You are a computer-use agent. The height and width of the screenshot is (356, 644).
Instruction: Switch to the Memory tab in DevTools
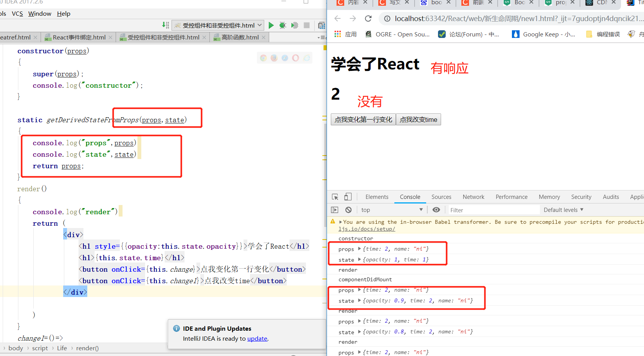point(549,197)
